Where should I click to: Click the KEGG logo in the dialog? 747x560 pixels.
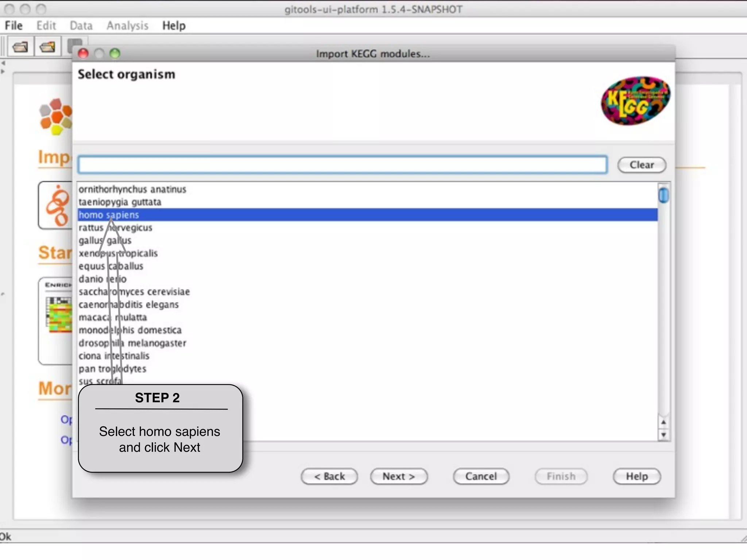pos(635,101)
